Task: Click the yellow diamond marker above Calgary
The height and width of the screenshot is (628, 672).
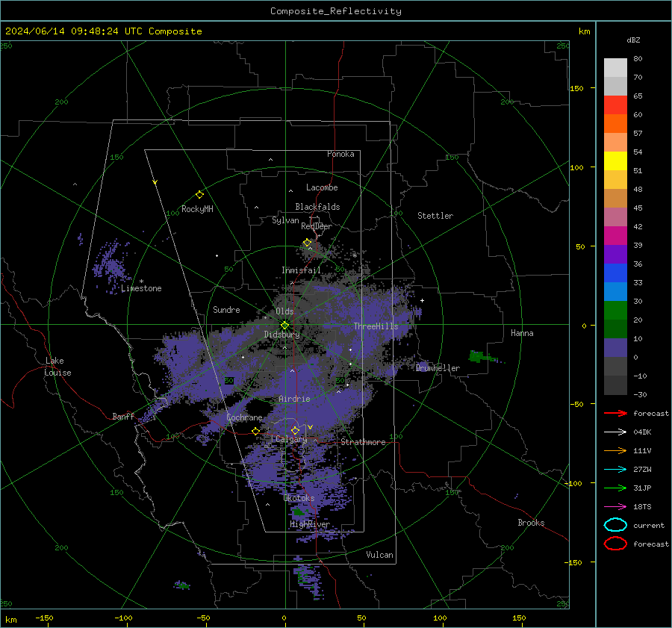Action: pos(295,430)
